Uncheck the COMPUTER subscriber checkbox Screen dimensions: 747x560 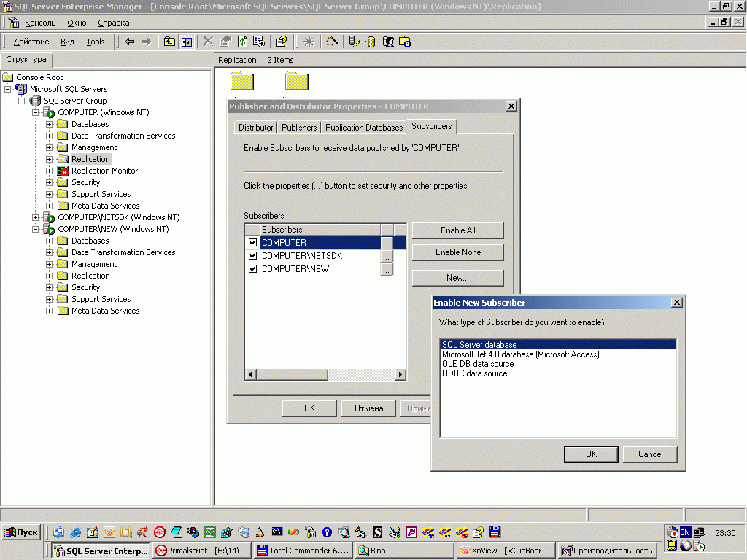tap(252, 242)
